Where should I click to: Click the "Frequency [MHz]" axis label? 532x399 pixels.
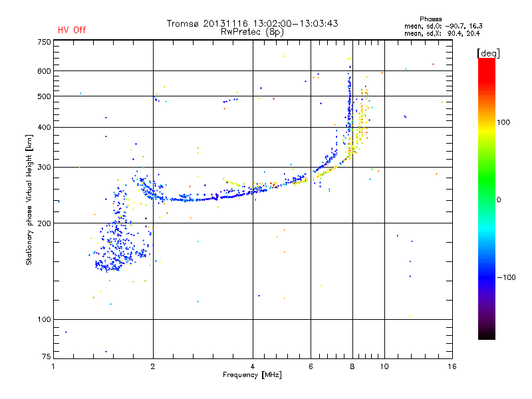point(252,375)
